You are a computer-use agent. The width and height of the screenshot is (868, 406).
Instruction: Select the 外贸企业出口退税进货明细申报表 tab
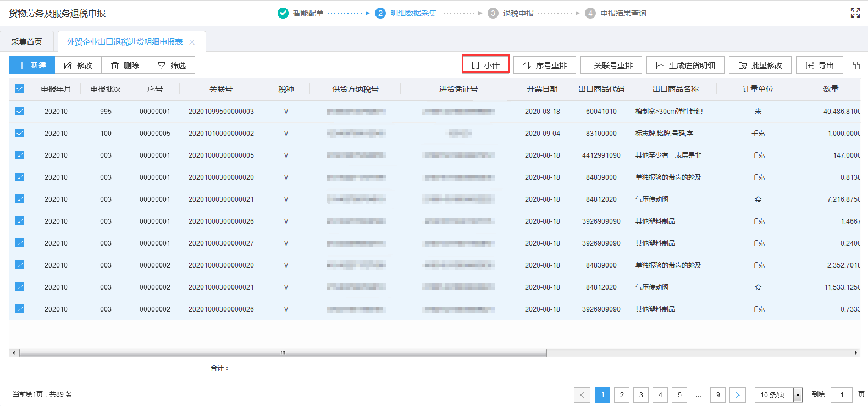(x=125, y=42)
